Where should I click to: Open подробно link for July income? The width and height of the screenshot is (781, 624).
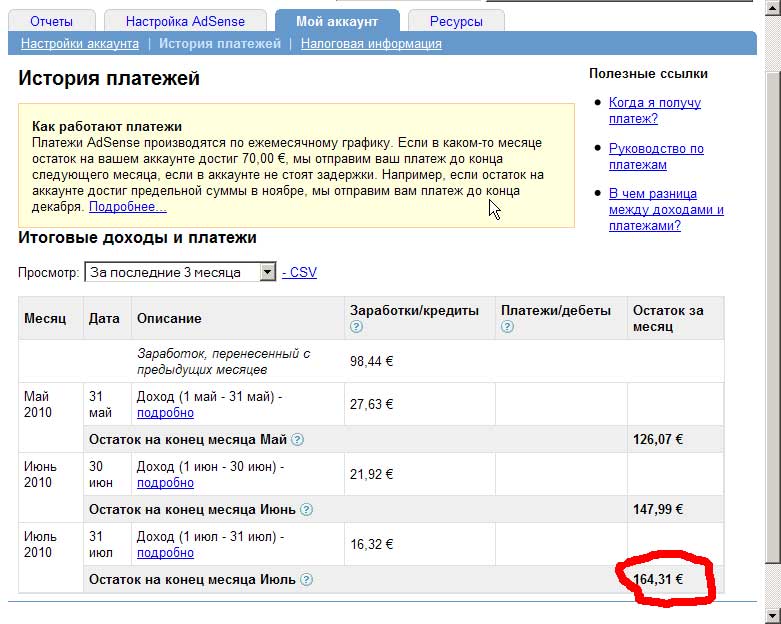coord(165,552)
